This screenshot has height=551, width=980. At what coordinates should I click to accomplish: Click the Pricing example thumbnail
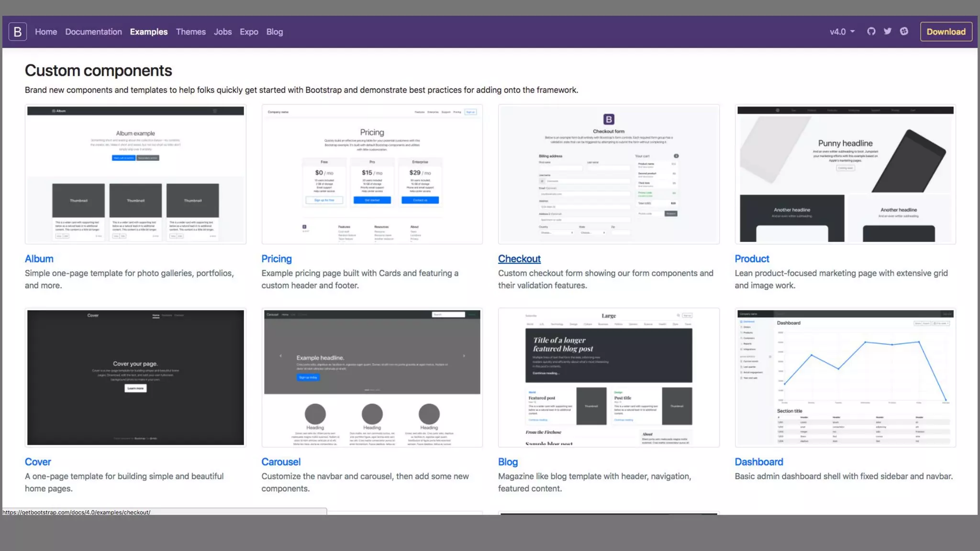pyautogui.click(x=372, y=174)
